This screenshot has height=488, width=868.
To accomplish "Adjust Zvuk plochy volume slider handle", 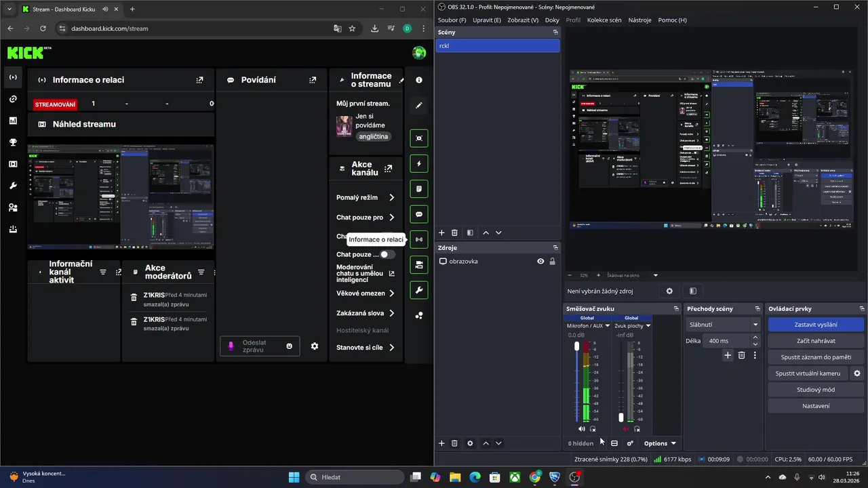I will pos(621,418).
